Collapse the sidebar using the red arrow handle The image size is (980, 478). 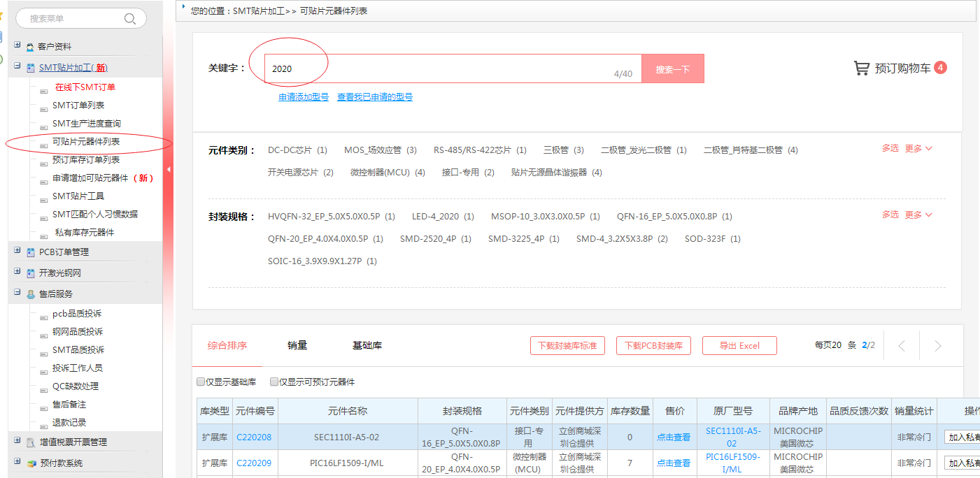pos(168,169)
